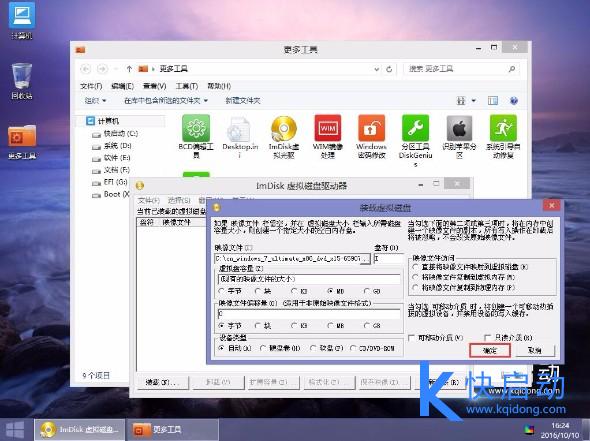Click the 更多工具 taskbar button
This screenshot has width=590, height=441.
[173, 430]
